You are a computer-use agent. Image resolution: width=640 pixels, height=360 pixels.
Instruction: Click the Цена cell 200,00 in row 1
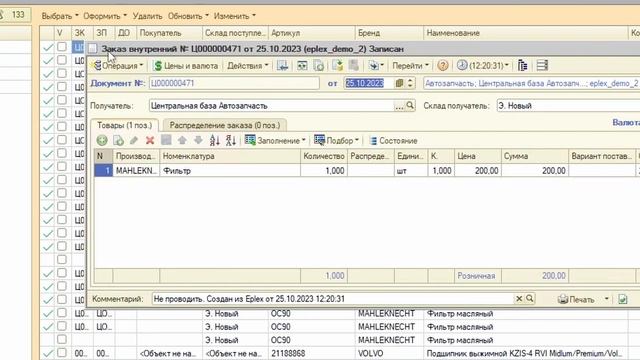coord(478,171)
